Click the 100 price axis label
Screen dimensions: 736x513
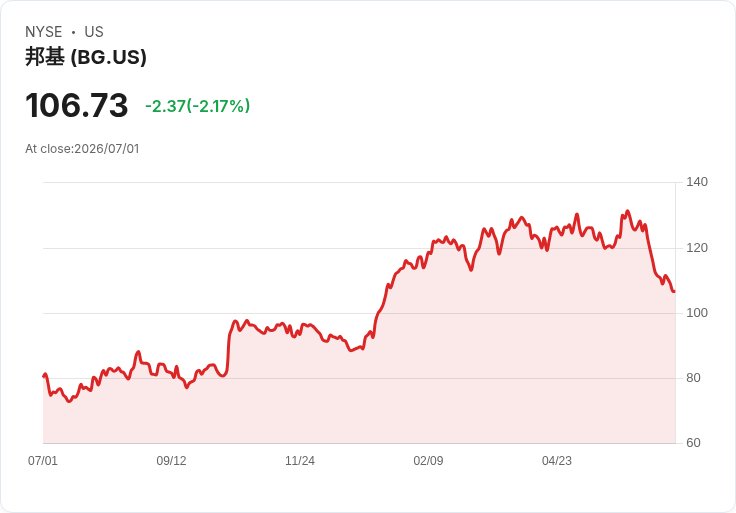pyautogui.click(x=697, y=313)
